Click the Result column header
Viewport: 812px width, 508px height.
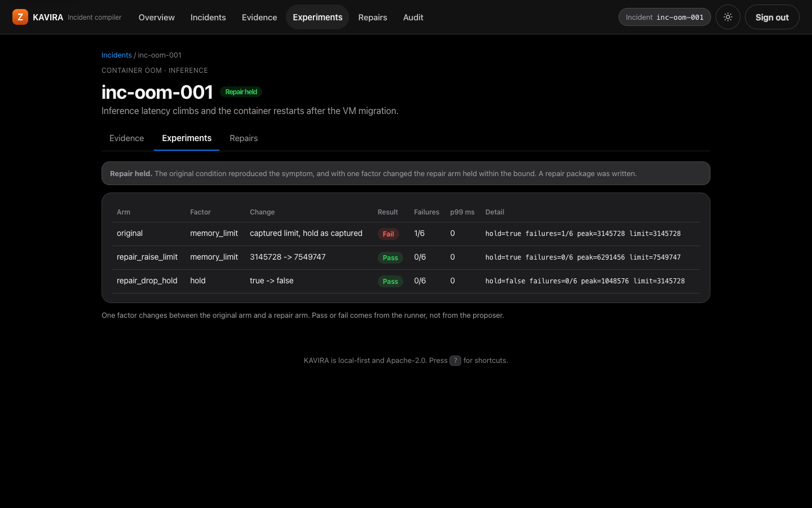(388, 212)
